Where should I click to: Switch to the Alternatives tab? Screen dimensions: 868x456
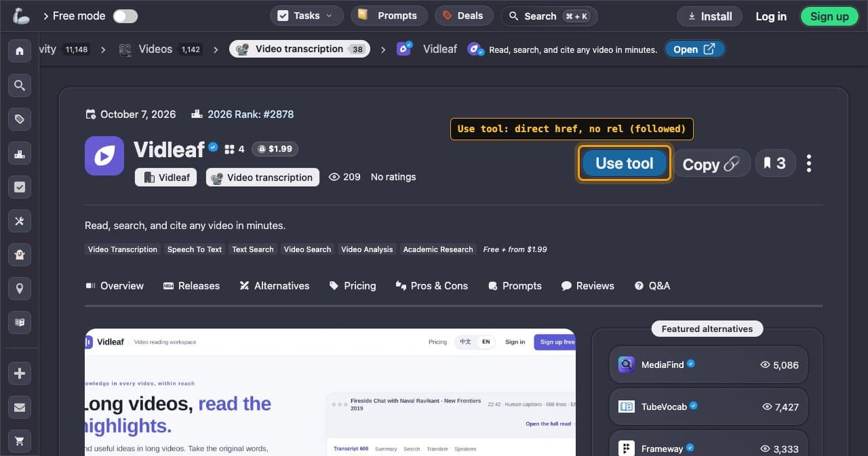(274, 286)
